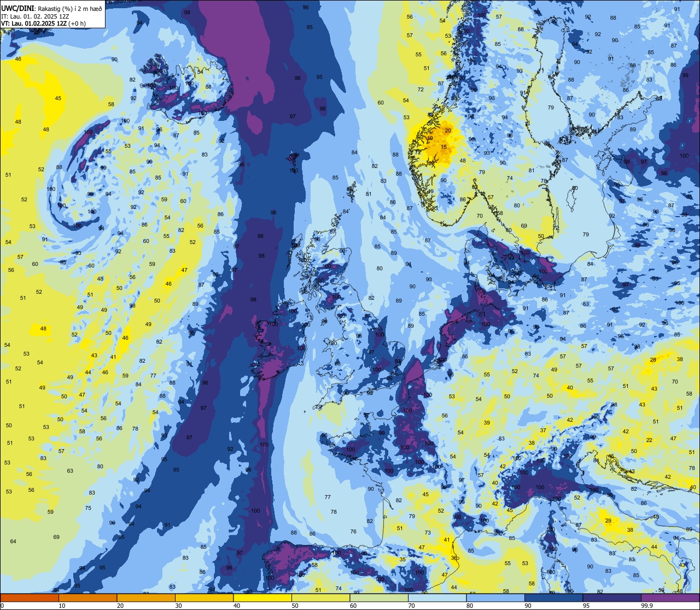Click the light blue legend segment between 70 and 80
Image resolution: width=700 pixels, height=610 pixels.
coord(437,597)
